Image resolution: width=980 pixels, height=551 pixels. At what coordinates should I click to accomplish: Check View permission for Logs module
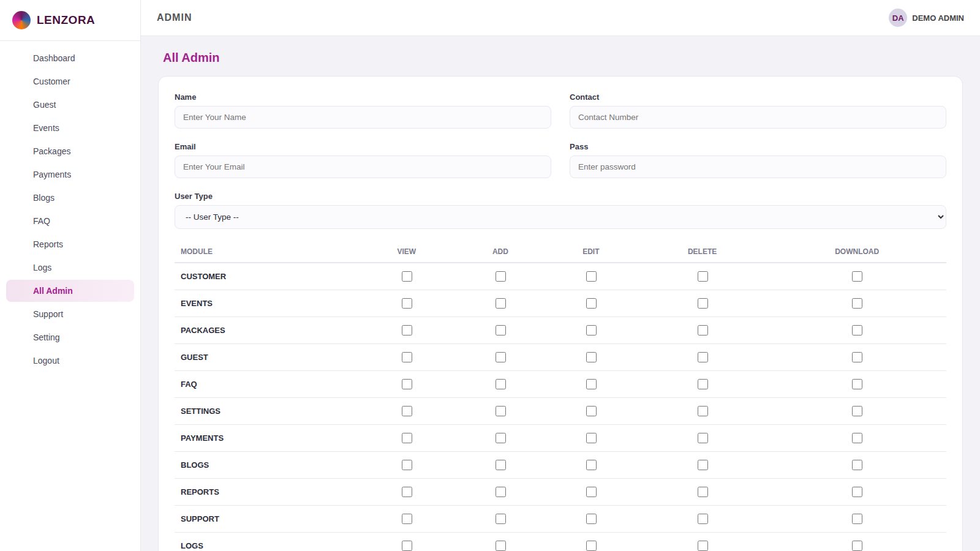point(407,546)
